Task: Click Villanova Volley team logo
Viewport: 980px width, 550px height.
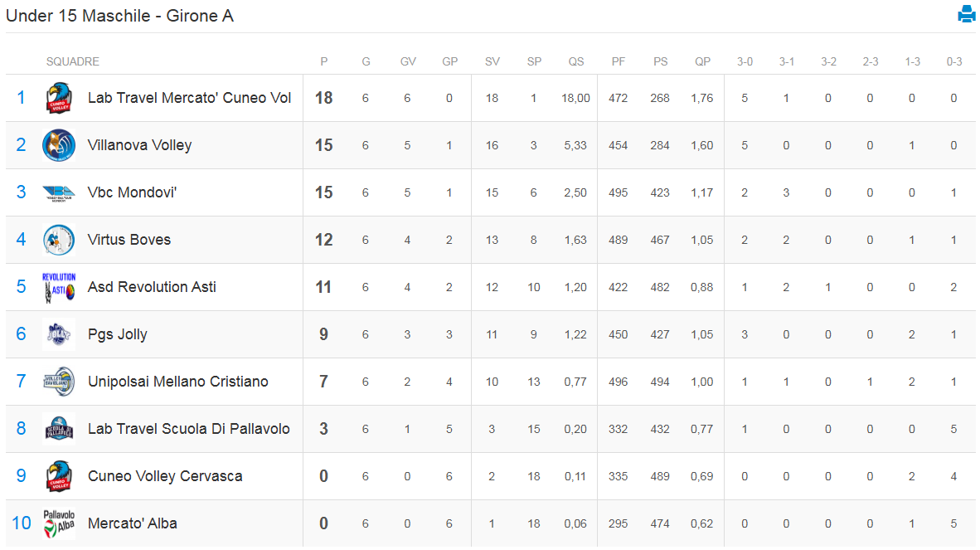Action: coord(59,145)
